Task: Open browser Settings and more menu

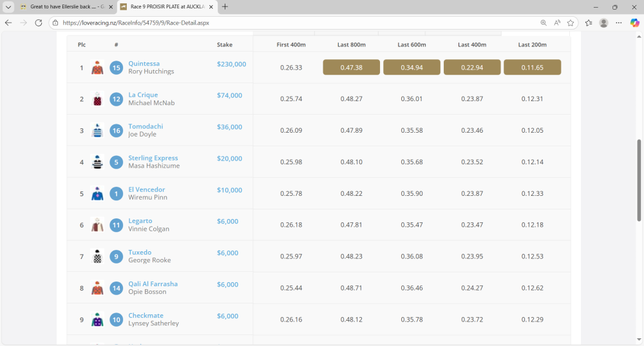Action: [x=619, y=23]
